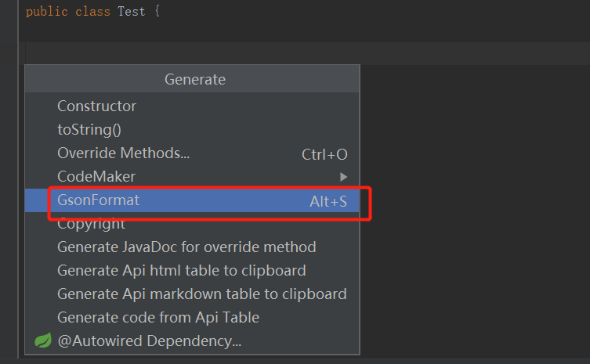Choose toString() in the Generate popup
Viewport: 590px width, 364px height.
[x=89, y=129]
